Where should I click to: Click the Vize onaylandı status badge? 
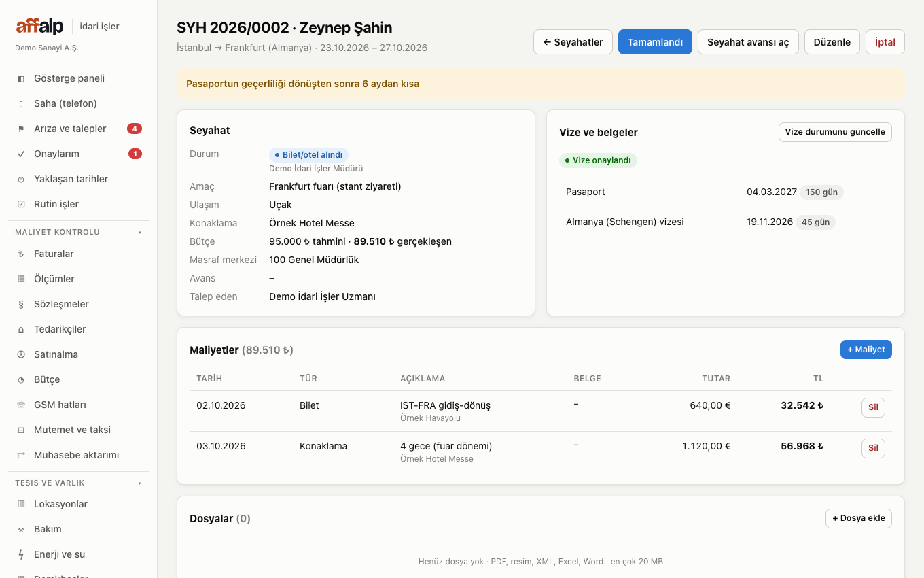click(598, 160)
